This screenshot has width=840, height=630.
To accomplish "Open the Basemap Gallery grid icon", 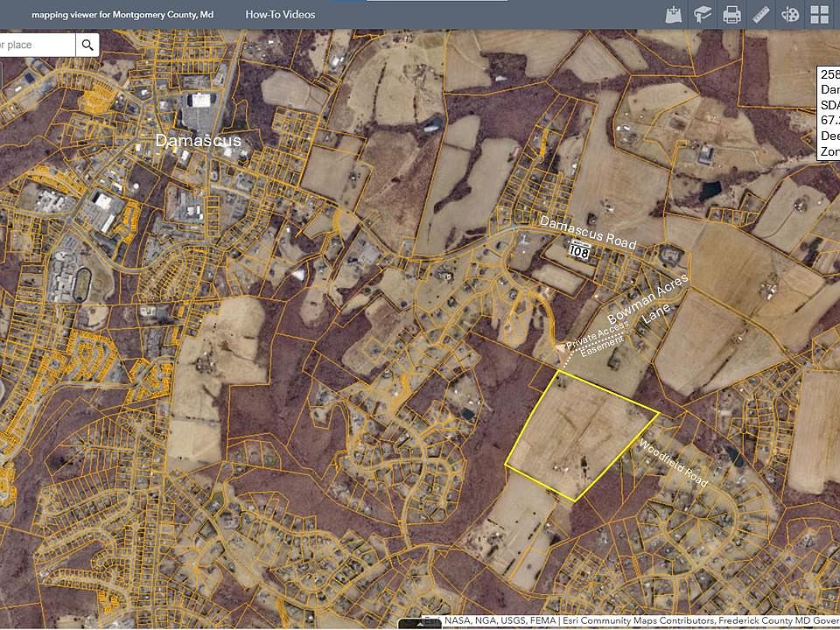I will tap(820, 14).
